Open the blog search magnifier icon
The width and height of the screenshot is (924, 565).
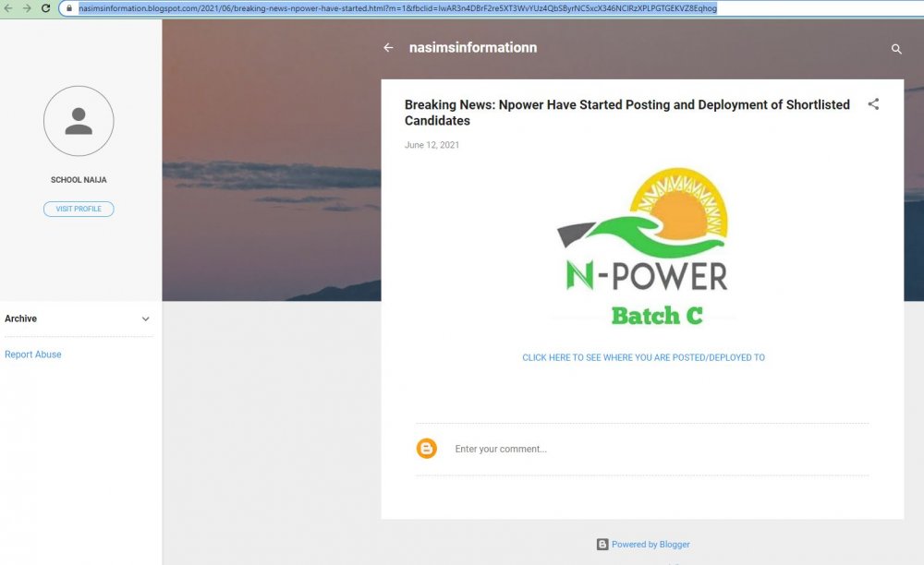pos(896,49)
